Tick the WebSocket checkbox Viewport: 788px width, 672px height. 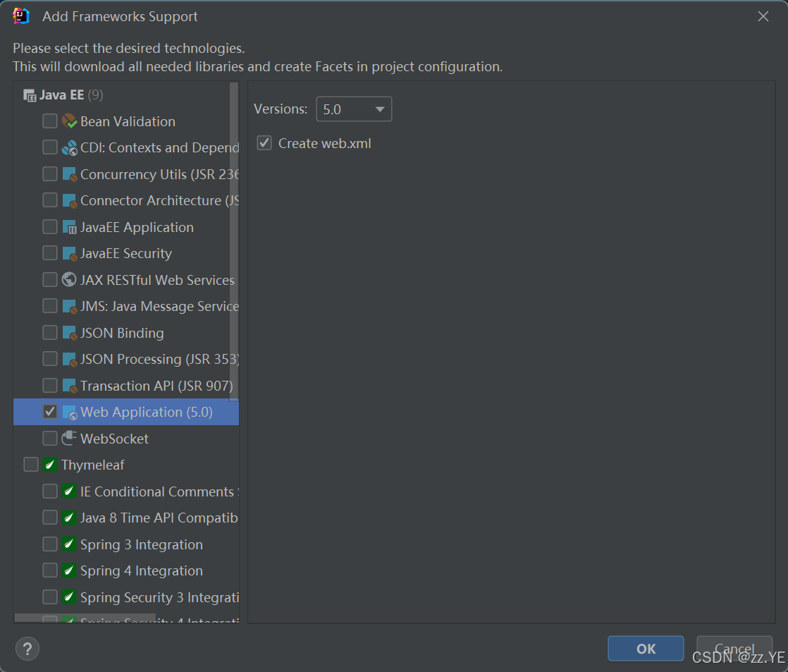(x=50, y=439)
